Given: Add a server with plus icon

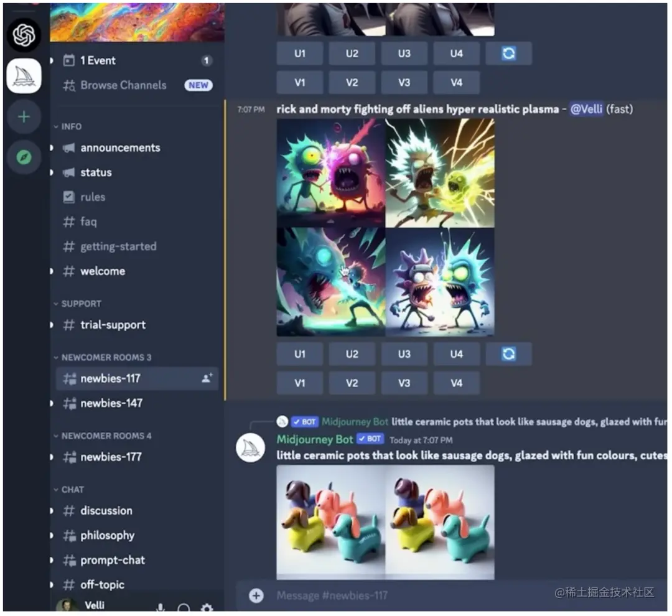Looking at the screenshot, I should [24, 116].
